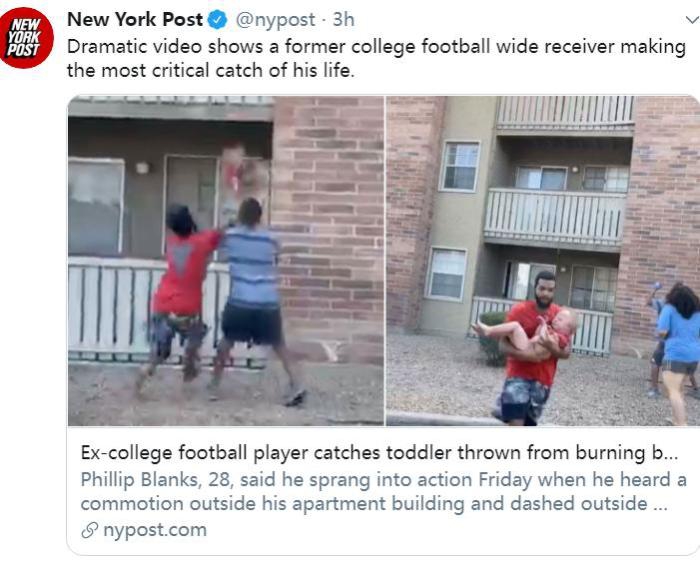Click the link chain icon beside nypost.com
The height and width of the screenshot is (561, 700).
point(89,530)
